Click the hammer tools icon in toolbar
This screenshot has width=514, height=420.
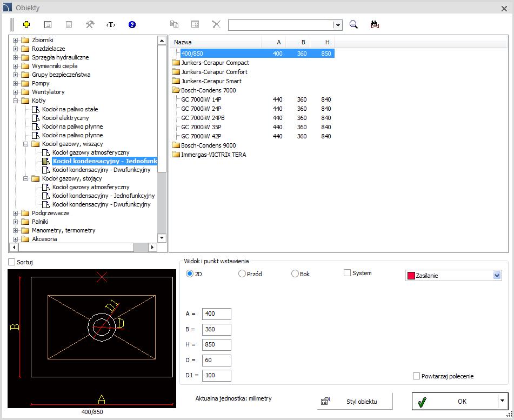[x=90, y=24]
